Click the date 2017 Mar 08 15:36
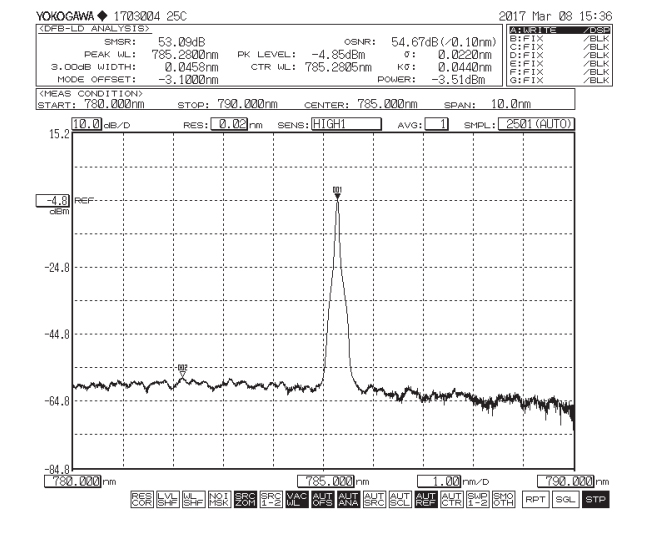The width and height of the screenshot is (645, 539). [555, 16]
